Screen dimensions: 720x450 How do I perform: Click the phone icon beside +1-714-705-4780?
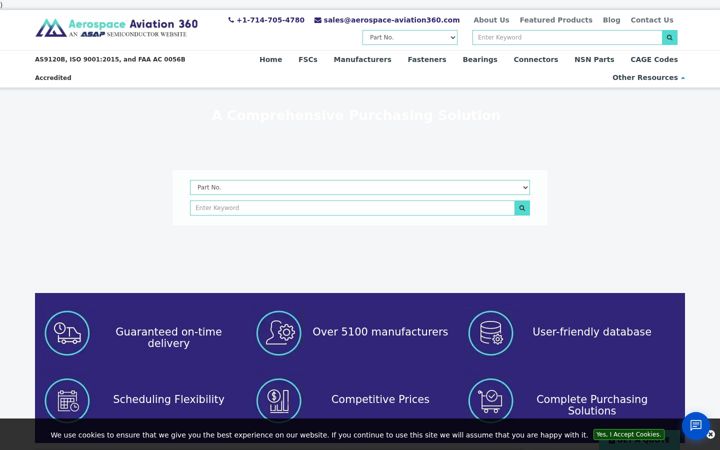[231, 20]
